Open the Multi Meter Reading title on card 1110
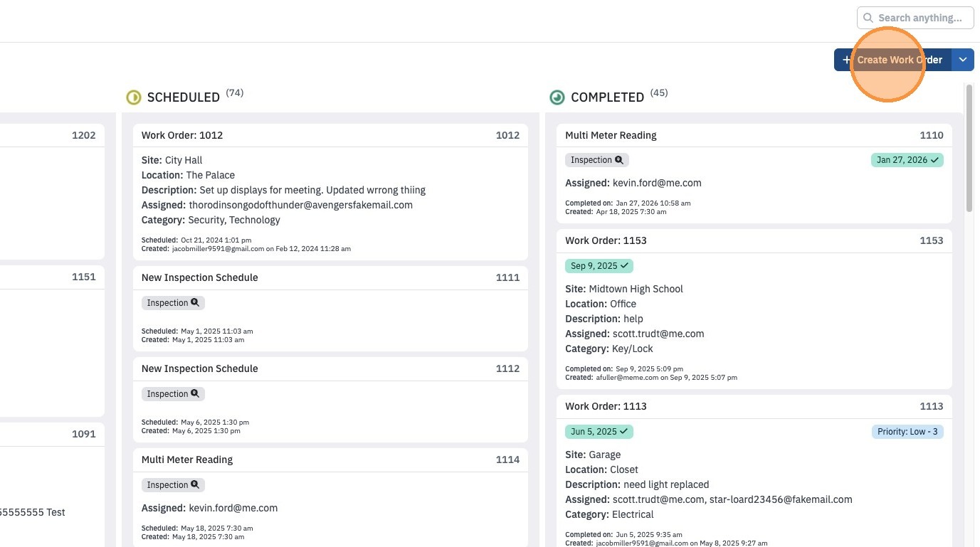This screenshot has height=547, width=980. pos(611,135)
